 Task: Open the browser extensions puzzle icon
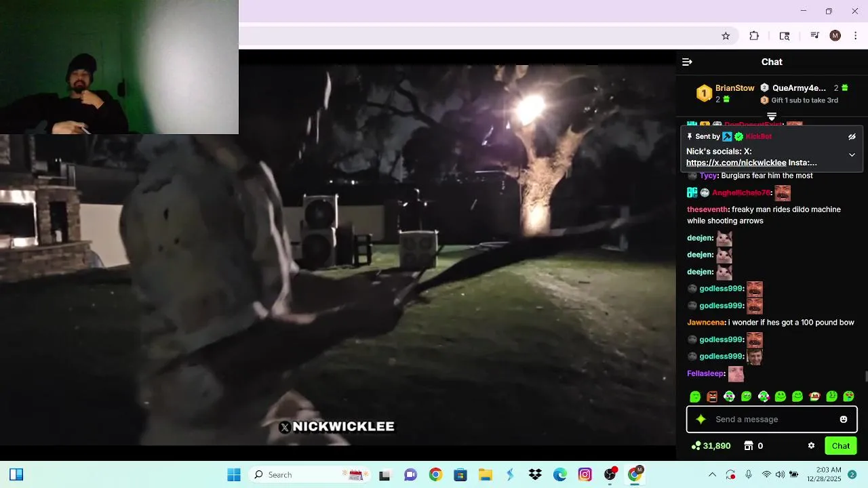tap(754, 36)
